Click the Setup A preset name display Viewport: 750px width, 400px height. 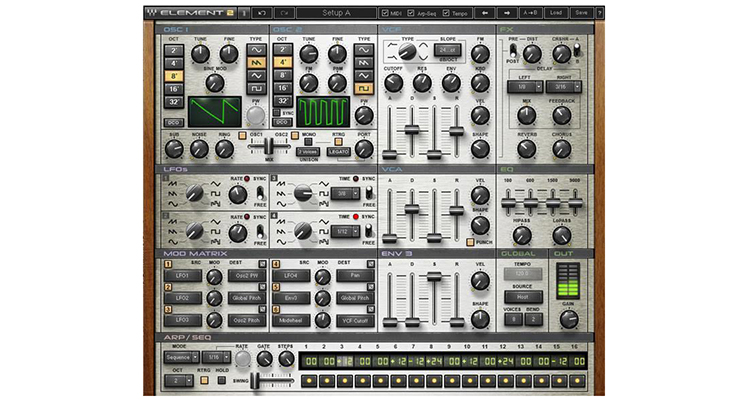point(336,13)
